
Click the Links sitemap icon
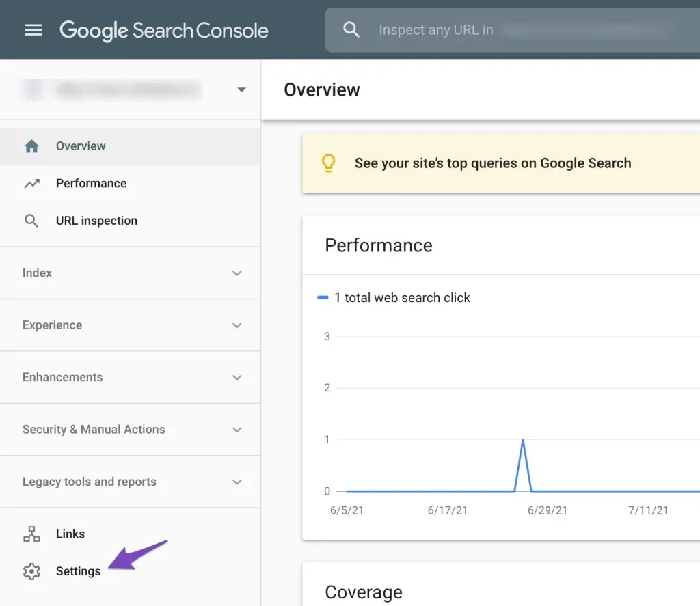(x=31, y=534)
